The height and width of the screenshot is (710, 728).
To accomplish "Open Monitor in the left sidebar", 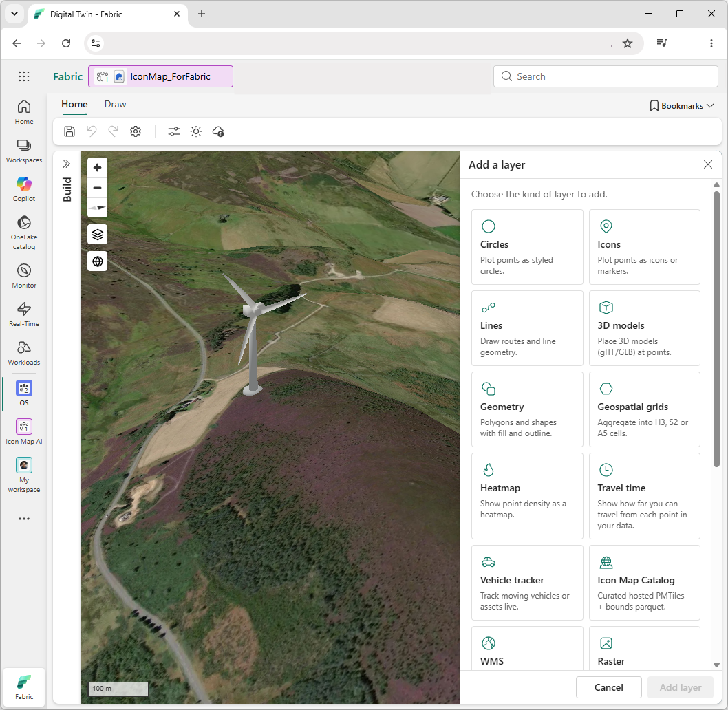I will tap(24, 277).
